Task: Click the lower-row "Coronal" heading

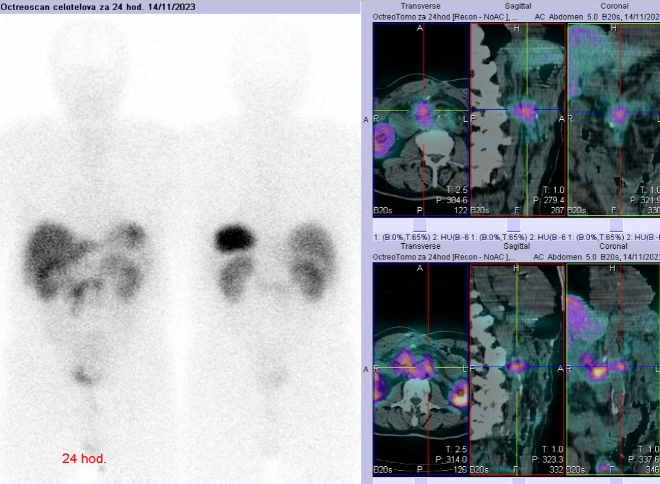Action: (x=613, y=246)
